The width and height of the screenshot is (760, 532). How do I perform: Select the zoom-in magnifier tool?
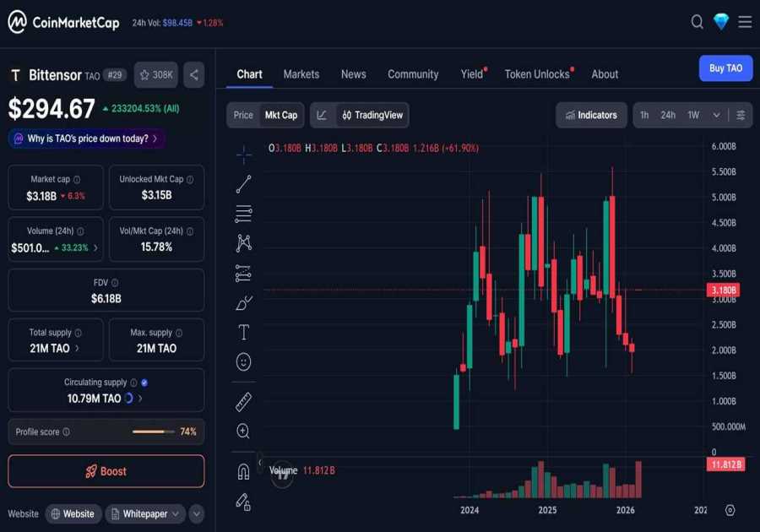pos(242,431)
